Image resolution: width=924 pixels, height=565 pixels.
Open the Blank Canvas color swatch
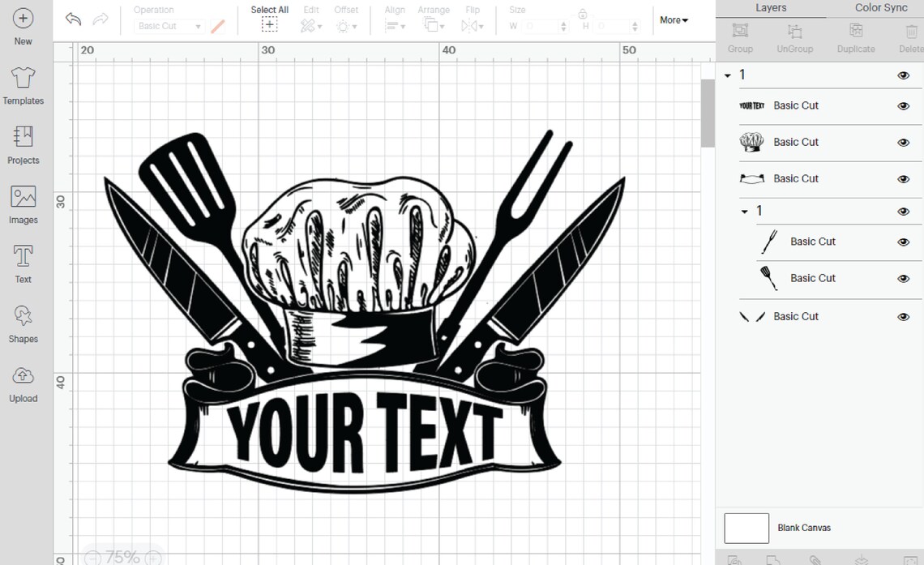(746, 528)
